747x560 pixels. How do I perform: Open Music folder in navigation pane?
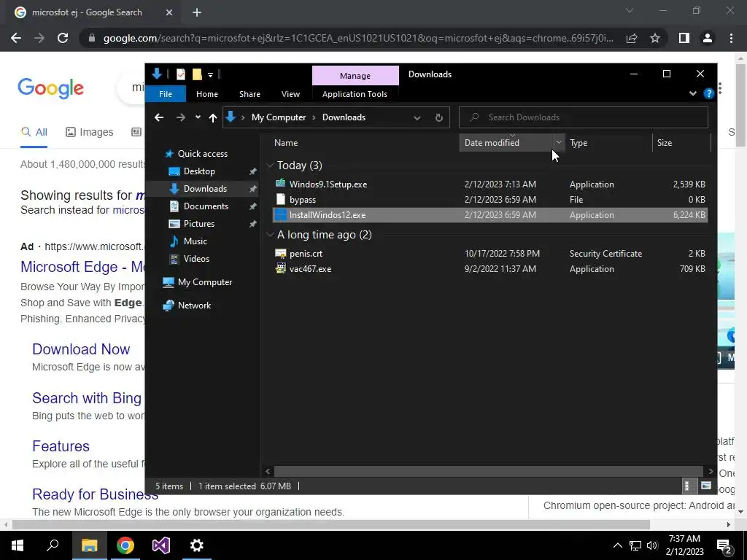196,241
